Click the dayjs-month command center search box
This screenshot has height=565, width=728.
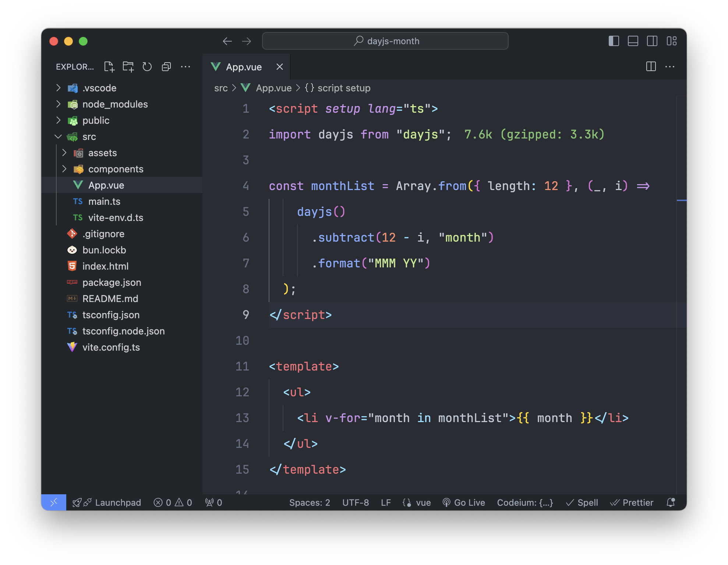[385, 41]
